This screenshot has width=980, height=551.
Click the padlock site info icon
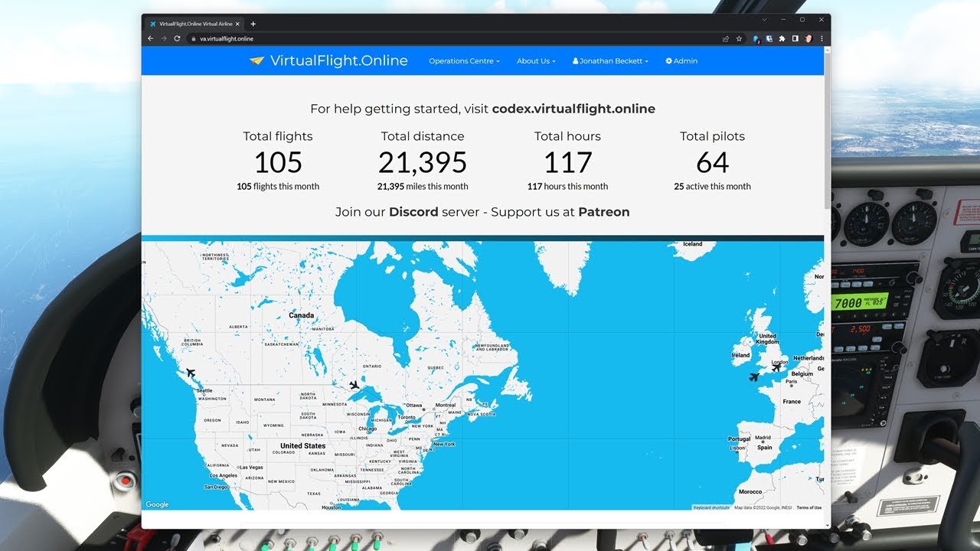pyautogui.click(x=194, y=38)
